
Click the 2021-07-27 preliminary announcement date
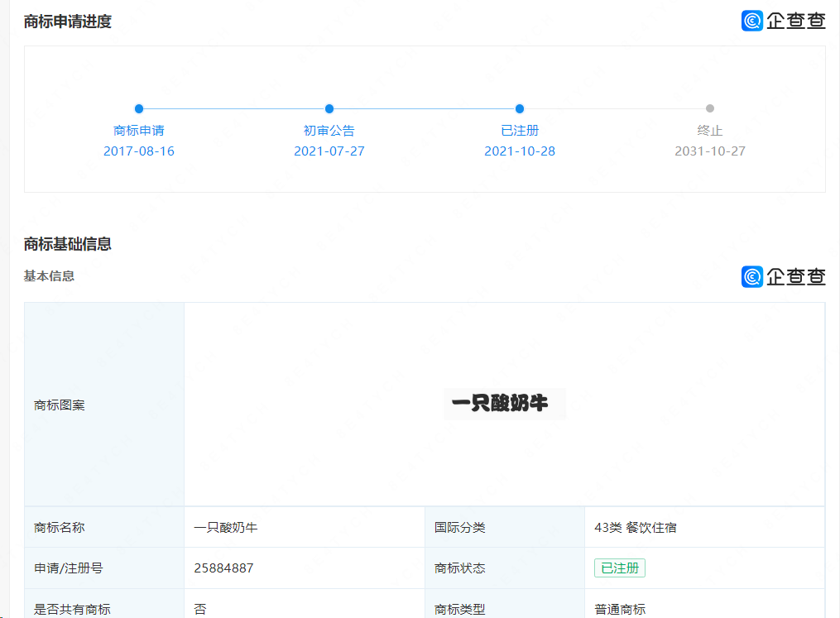(x=329, y=151)
